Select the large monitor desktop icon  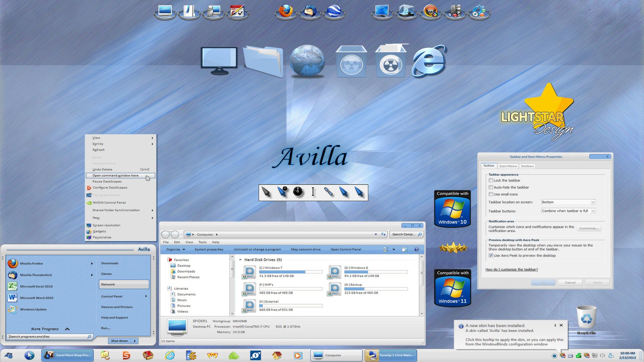pyautogui.click(x=219, y=61)
